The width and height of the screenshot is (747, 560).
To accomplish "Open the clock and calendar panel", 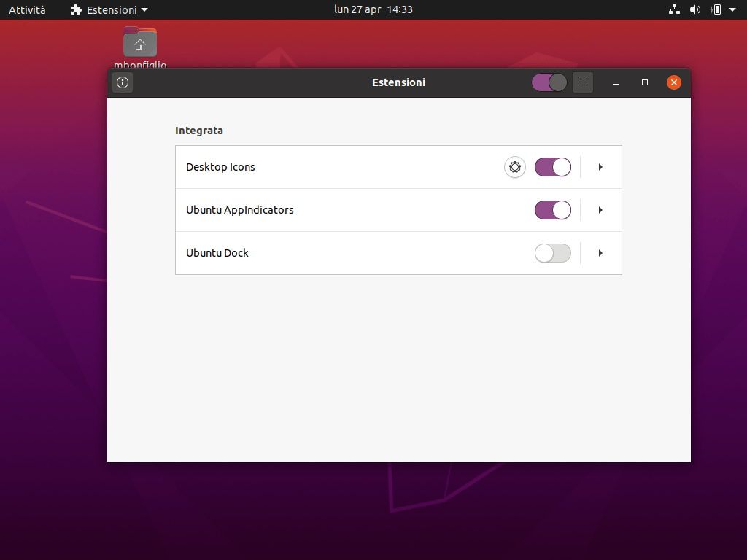I will point(373,9).
